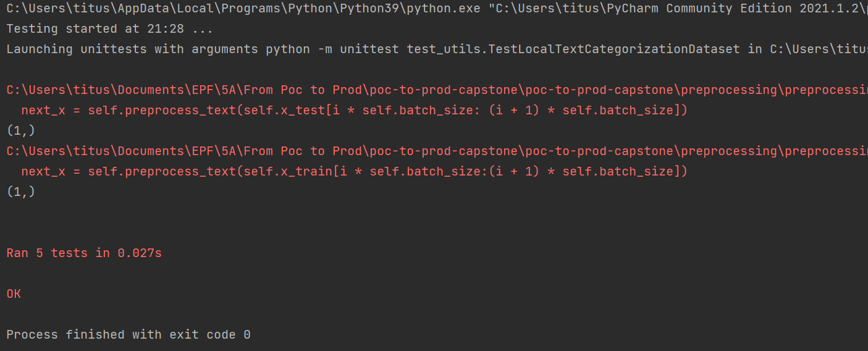
Task: Click "Process finished with exit code 0"
Action: tap(129, 335)
